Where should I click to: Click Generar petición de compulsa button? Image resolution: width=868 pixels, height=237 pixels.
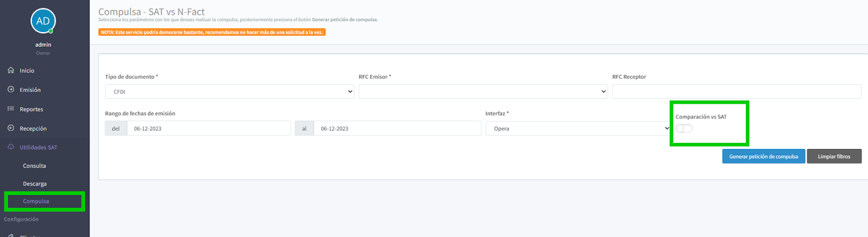tap(763, 157)
